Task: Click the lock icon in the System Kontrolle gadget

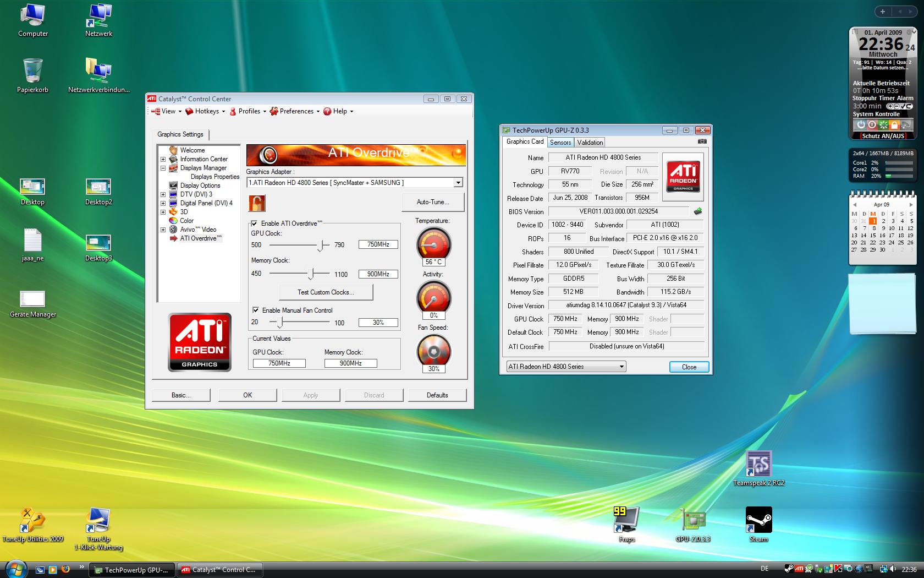Action: (x=894, y=125)
